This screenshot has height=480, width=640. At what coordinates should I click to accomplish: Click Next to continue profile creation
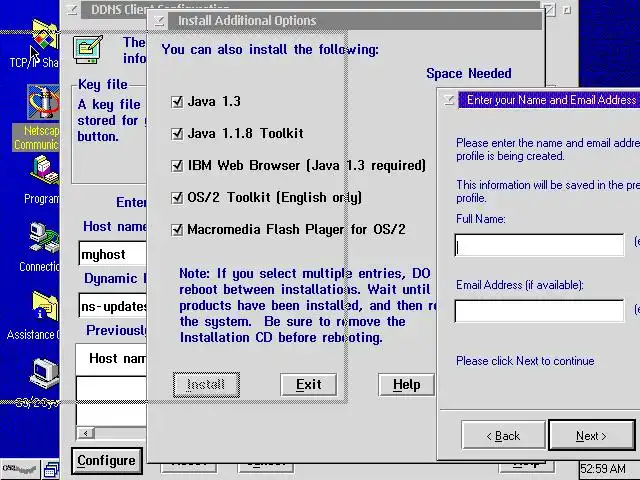click(591, 436)
